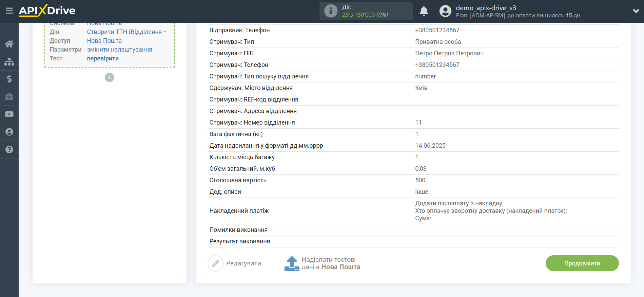Image resolution: width=644 pixels, height=297 pixels.
Task: Select the sender phone +380501234567 value
Action: [437, 30]
